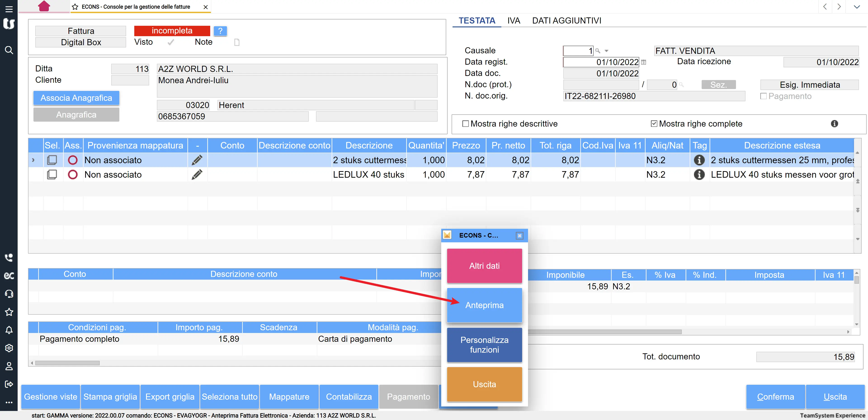Switch to the IVA tab
868x420 pixels.
pos(514,21)
